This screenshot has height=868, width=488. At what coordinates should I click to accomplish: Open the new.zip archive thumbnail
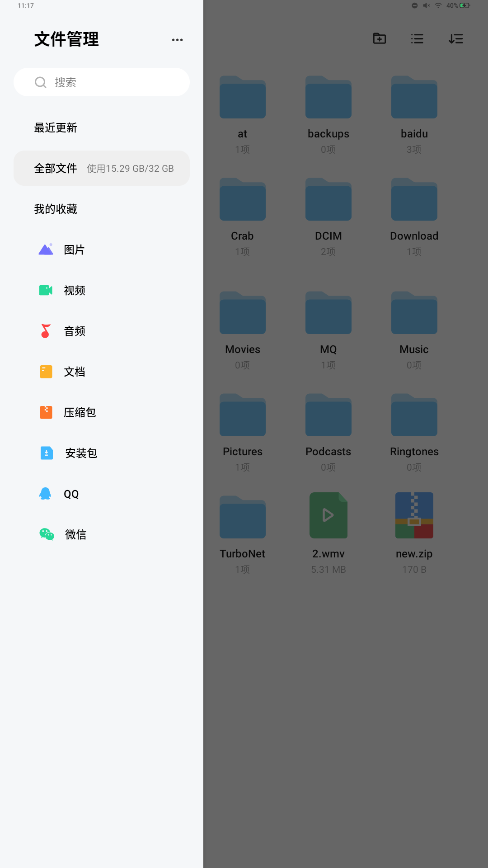click(414, 515)
